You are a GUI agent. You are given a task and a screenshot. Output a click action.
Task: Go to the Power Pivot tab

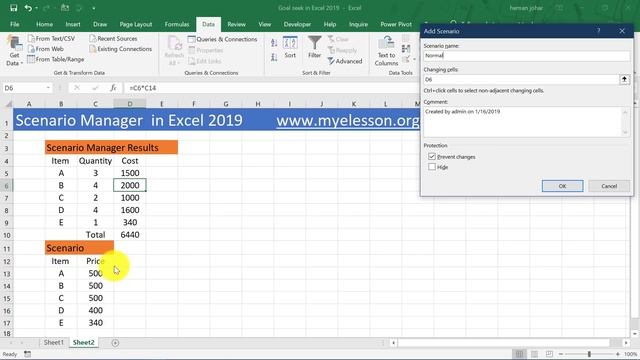tap(396, 24)
